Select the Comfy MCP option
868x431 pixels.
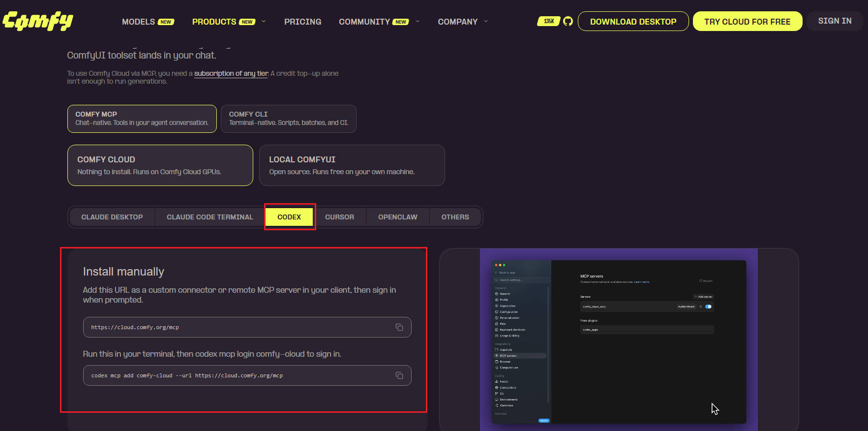142,119
